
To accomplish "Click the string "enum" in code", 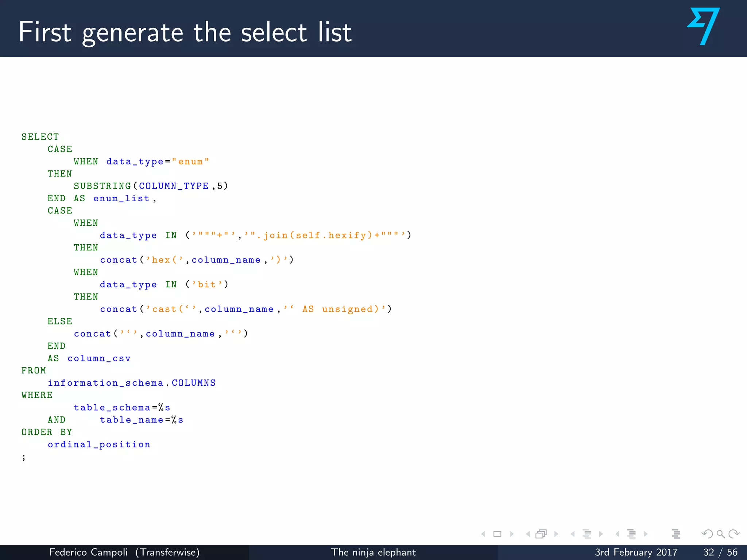I will point(190,162).
